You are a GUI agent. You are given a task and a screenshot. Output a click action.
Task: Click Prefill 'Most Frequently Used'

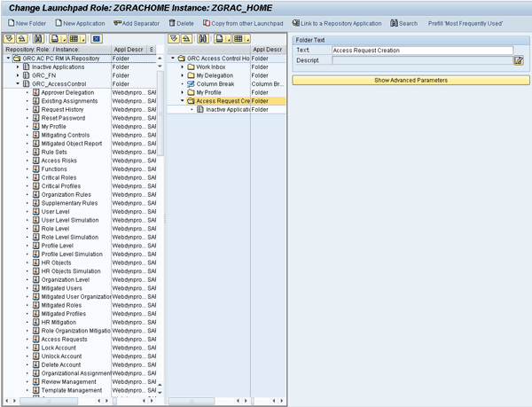465,23
